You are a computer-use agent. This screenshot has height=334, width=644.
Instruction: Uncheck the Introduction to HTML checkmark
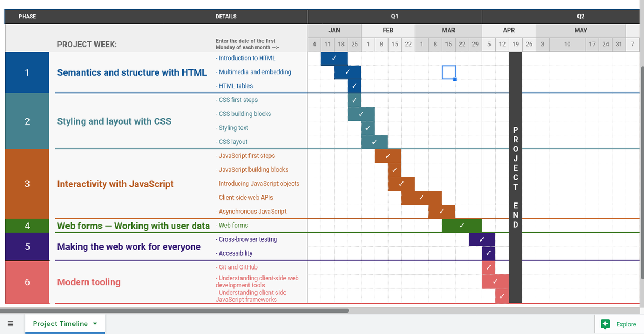click(334, 58)
